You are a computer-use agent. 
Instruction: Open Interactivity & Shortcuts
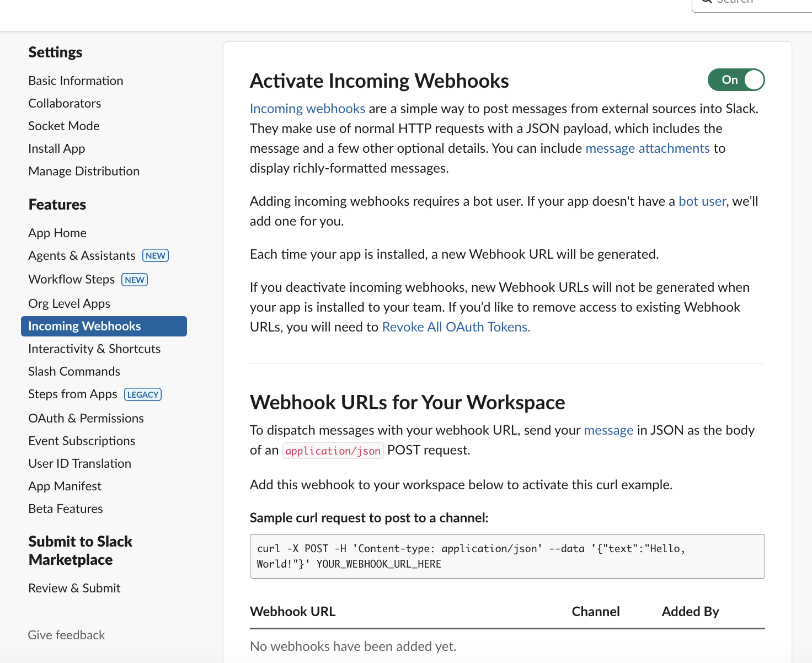[x=94, y=349]
